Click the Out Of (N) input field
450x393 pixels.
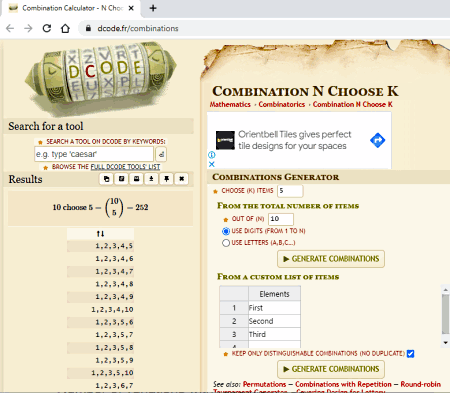pos(281,219)
